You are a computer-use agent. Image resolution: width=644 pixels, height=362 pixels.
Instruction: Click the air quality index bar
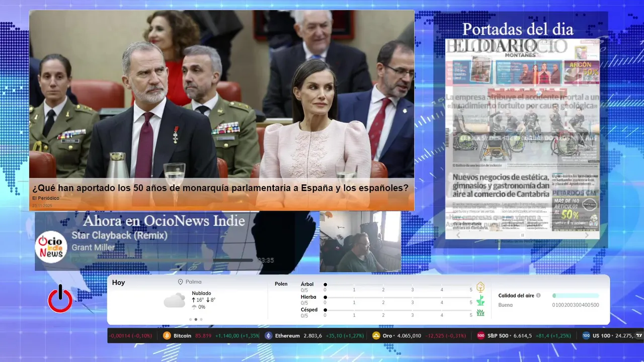576,296
